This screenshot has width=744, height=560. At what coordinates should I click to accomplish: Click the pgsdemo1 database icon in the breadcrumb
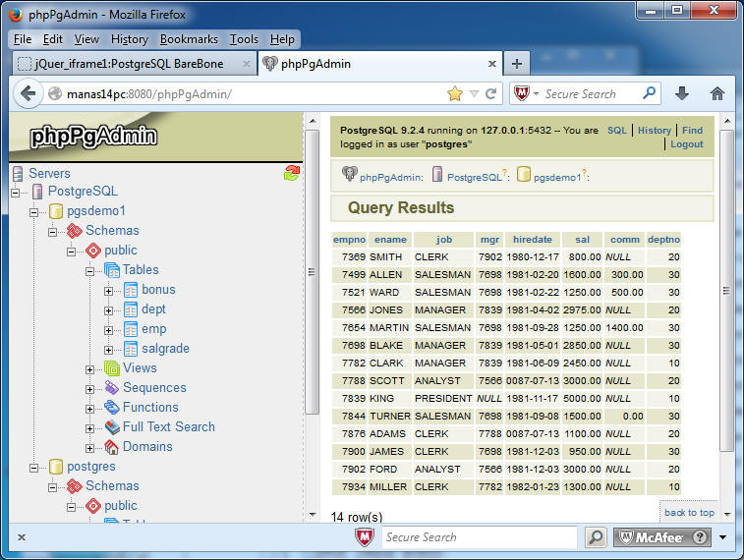tap(524, 174)
